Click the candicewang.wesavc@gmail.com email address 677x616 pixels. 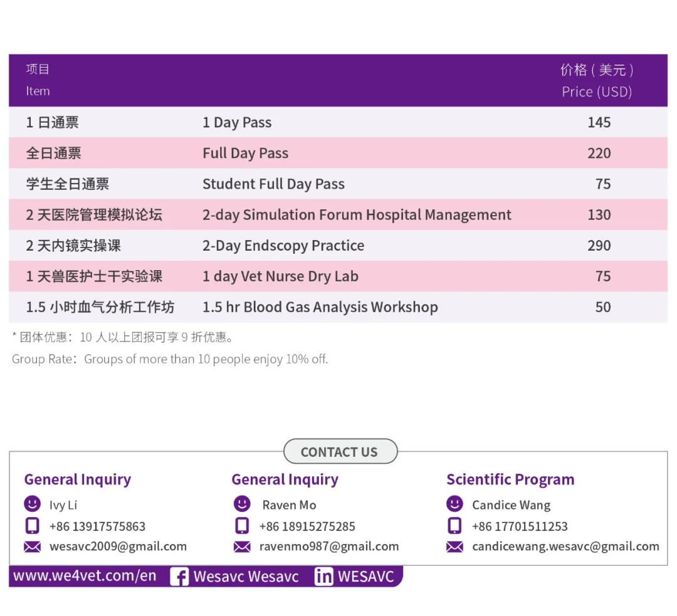(x=565, y=546)
